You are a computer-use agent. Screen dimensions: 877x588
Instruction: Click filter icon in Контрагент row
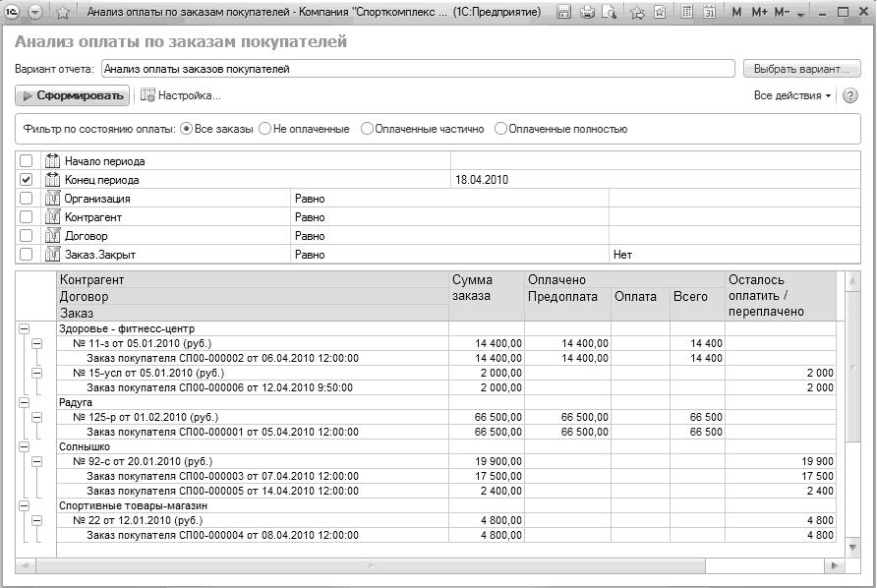(52, 217)
